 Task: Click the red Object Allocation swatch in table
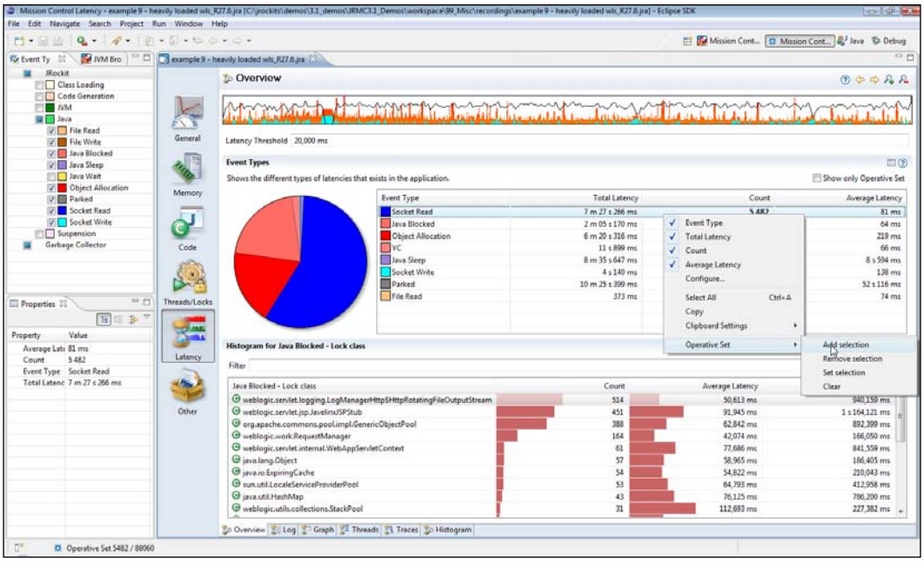point(385,236)
